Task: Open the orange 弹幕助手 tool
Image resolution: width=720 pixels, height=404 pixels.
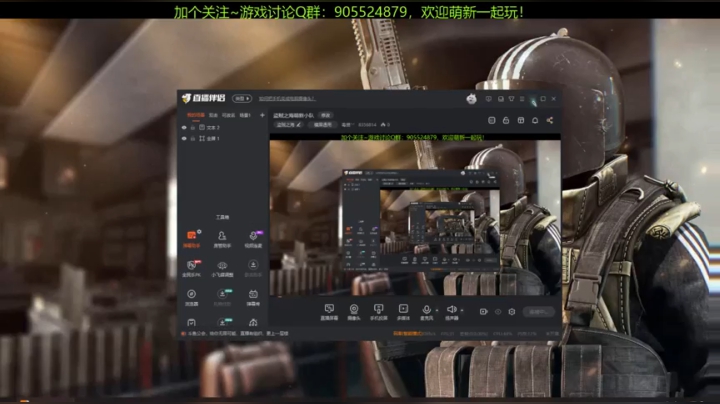Action: pyautogui.click(x=191, y=239)
